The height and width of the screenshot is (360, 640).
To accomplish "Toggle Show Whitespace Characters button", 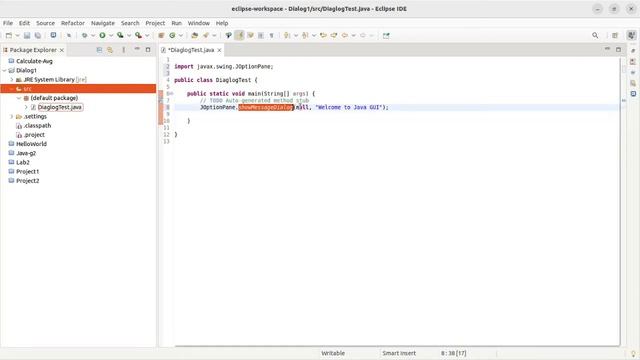I will (271, 36).
